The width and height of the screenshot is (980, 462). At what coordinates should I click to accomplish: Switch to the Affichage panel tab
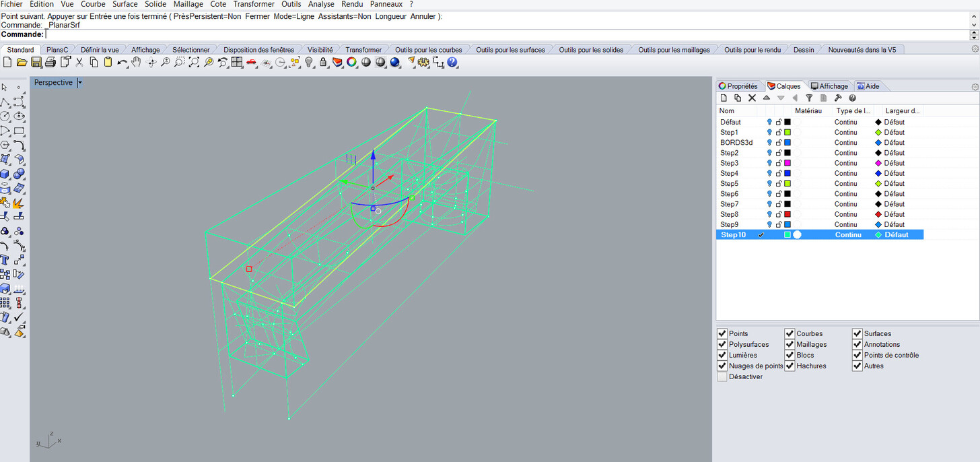829,86
